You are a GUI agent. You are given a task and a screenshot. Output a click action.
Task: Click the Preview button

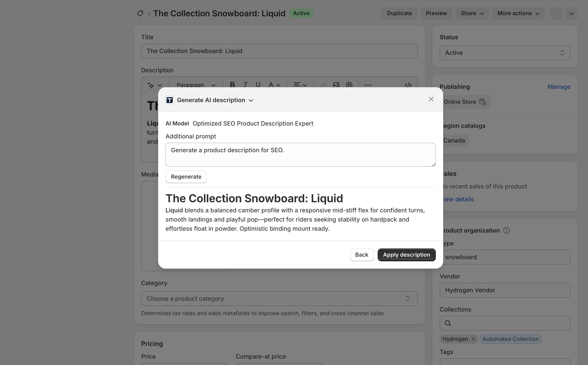click(x=436, y=13)
